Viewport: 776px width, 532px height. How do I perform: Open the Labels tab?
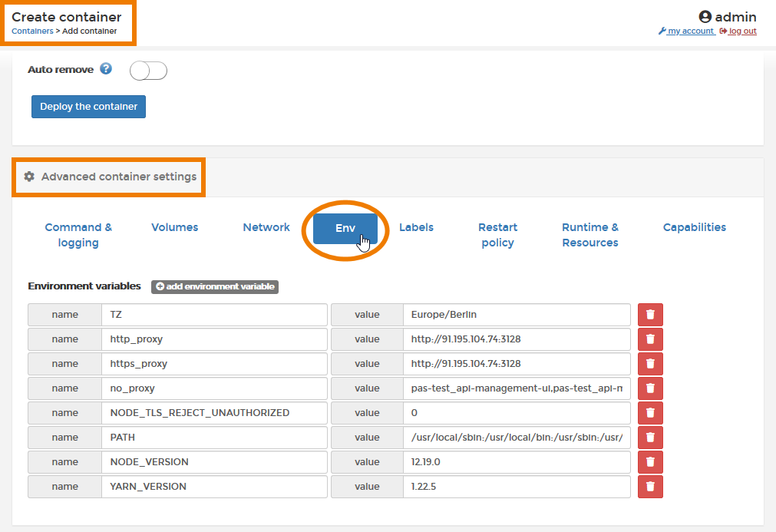tap(416, 227)
